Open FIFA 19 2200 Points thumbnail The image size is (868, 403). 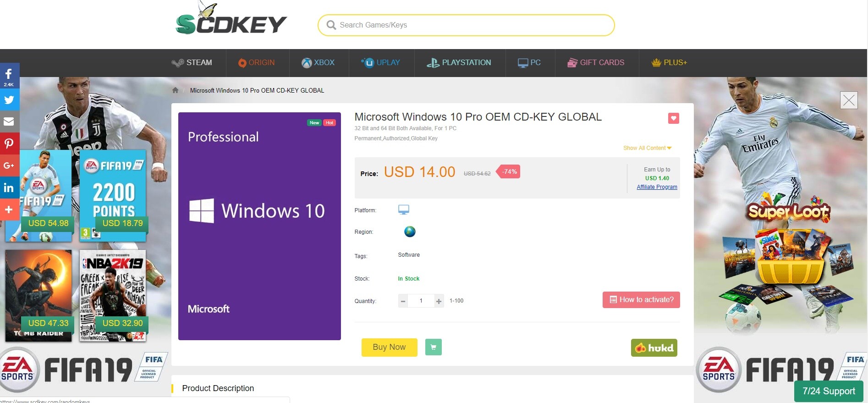point(113,196)
